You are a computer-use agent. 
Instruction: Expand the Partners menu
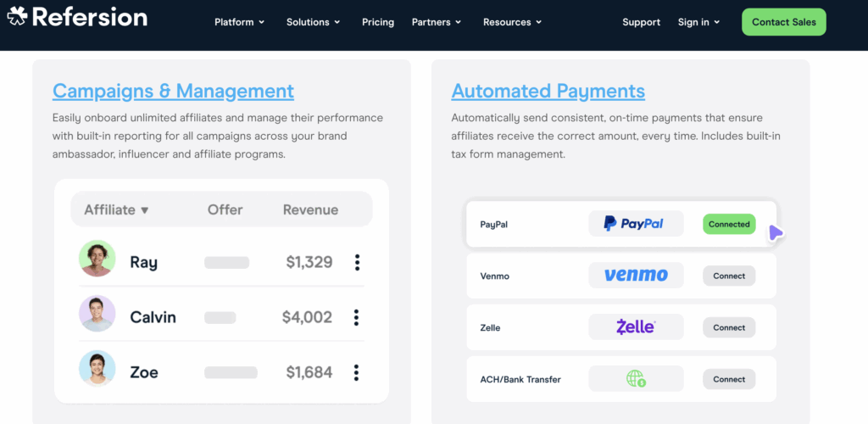pyautogui.click(x=437, y=22)
